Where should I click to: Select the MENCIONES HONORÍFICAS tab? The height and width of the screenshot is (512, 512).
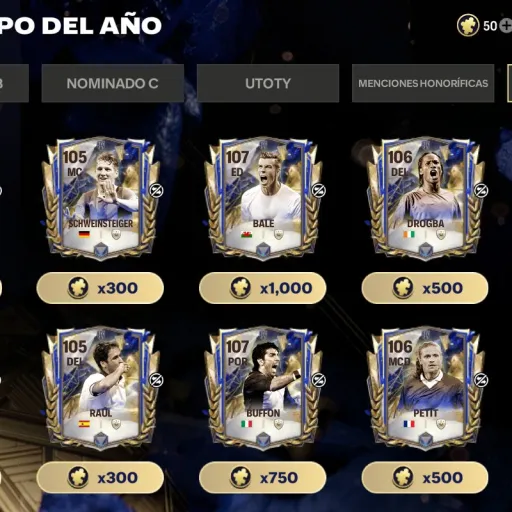tap(423, 83)
